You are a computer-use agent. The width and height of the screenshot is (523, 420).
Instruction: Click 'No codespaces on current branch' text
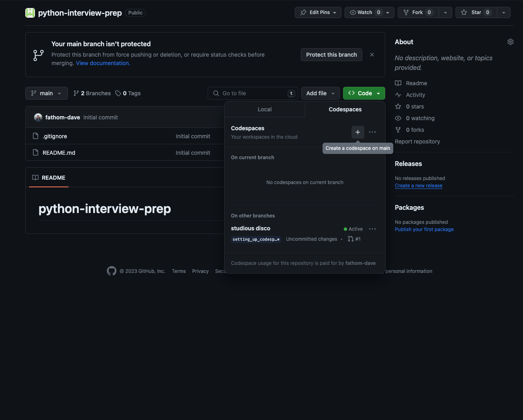[x=305, y=182]
